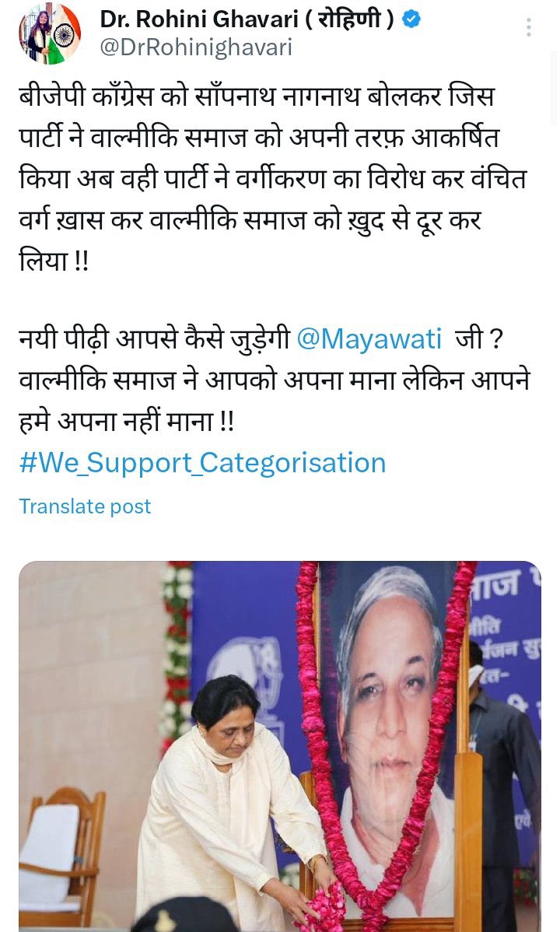Open the @DrRohinighavari handle
Image resolution: width=560 pixels, height=932 pixels.
coord(195,48)
